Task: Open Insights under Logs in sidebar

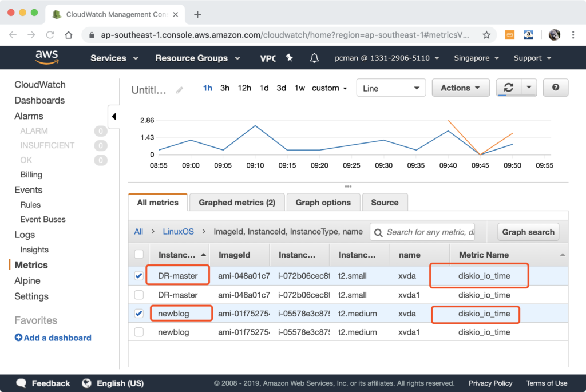Action: coord(34,250)
